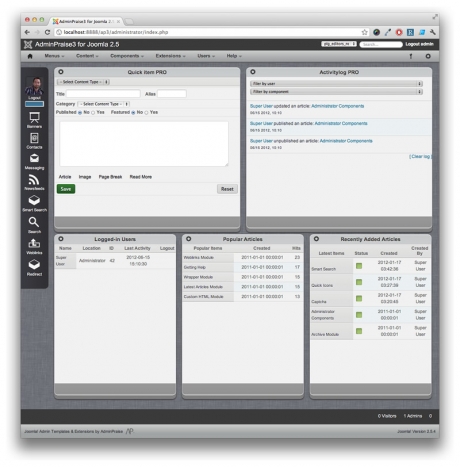Open the editor selector dropdown in the header
This screenshot has width=460, height=467.
[x=339, y=44]
